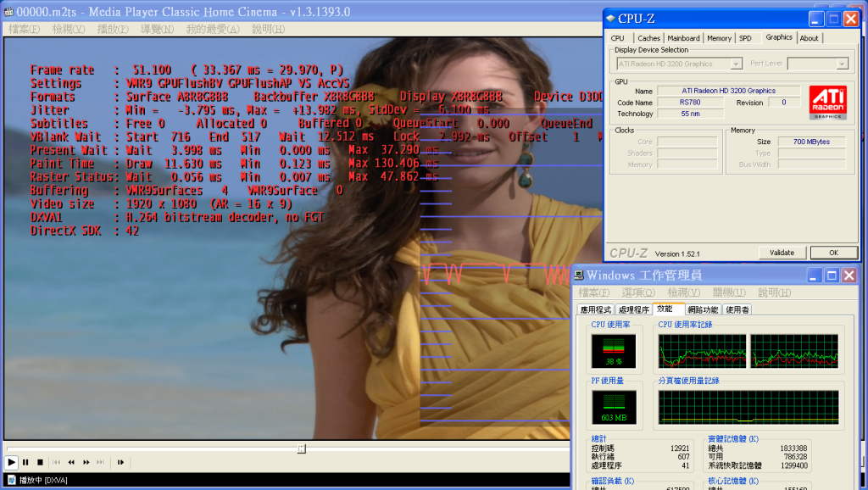Click the Code Name field showing RS780
The height and width of the screenshot is (490, 868).
tap(690, 103)
